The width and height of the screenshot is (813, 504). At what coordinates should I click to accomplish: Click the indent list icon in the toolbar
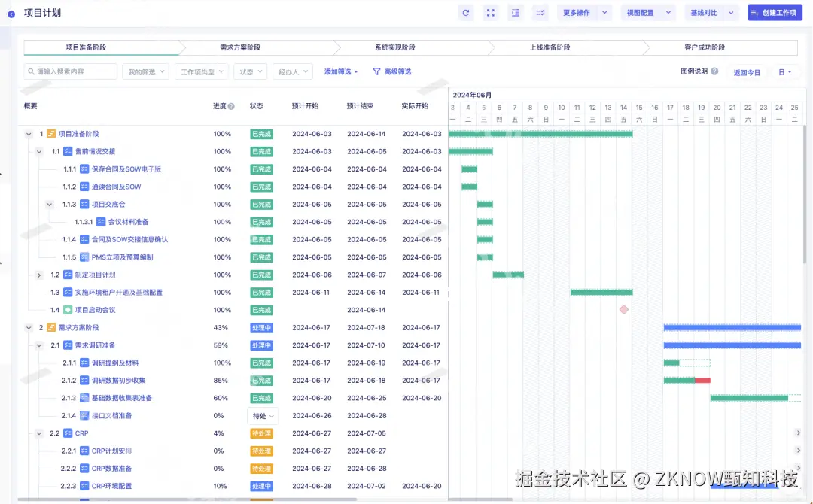516,13
